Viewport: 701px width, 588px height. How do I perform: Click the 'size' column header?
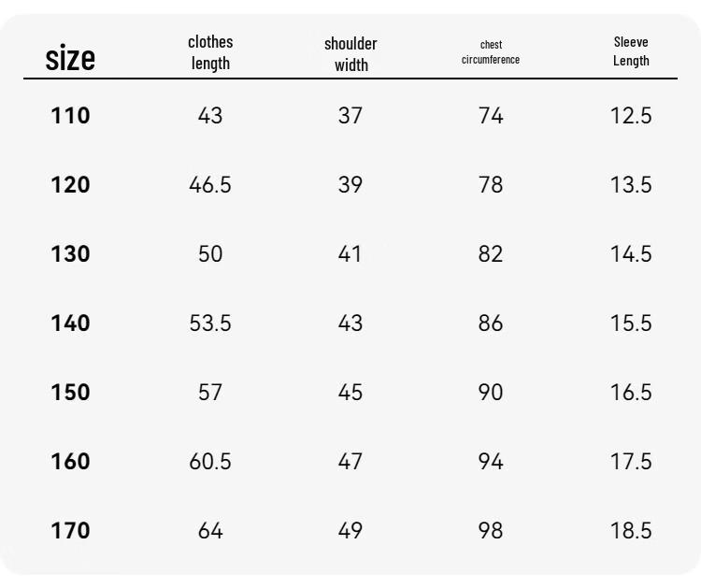pyautogui.click(x=70, y=58)
